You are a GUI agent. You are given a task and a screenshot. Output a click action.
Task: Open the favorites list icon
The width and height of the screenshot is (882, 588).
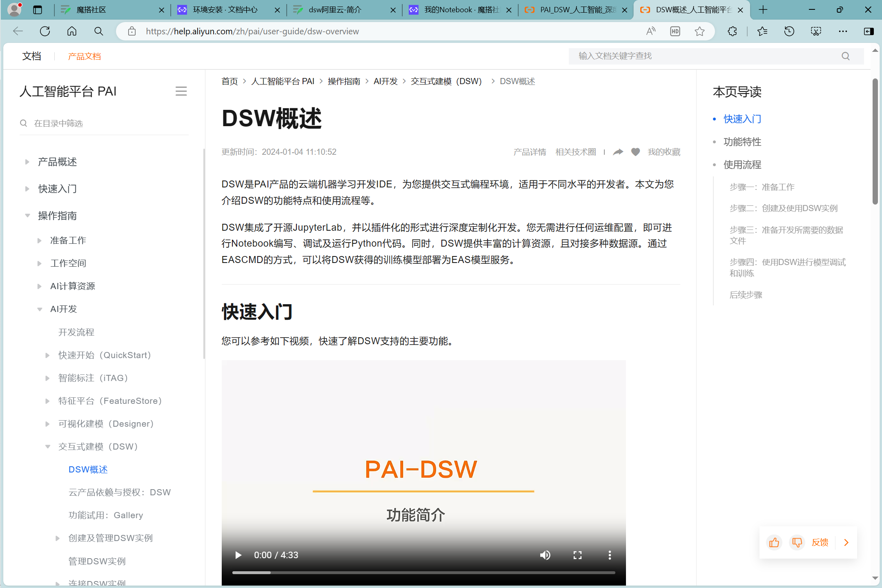coord(762,31)
